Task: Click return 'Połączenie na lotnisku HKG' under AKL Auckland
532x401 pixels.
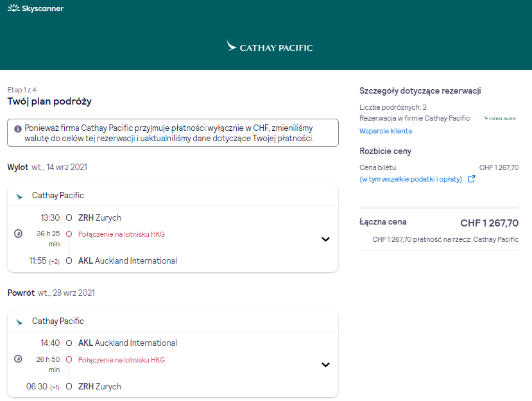Action: point(121,360)
